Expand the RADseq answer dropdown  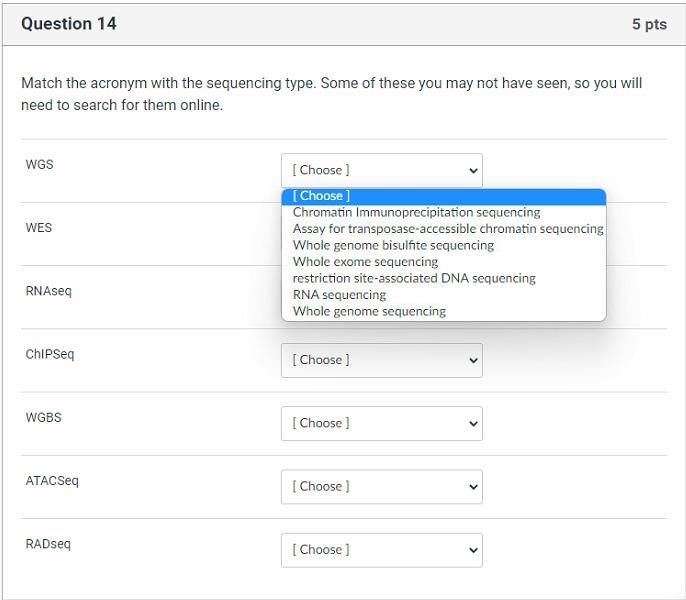click(x=381, y=549)
